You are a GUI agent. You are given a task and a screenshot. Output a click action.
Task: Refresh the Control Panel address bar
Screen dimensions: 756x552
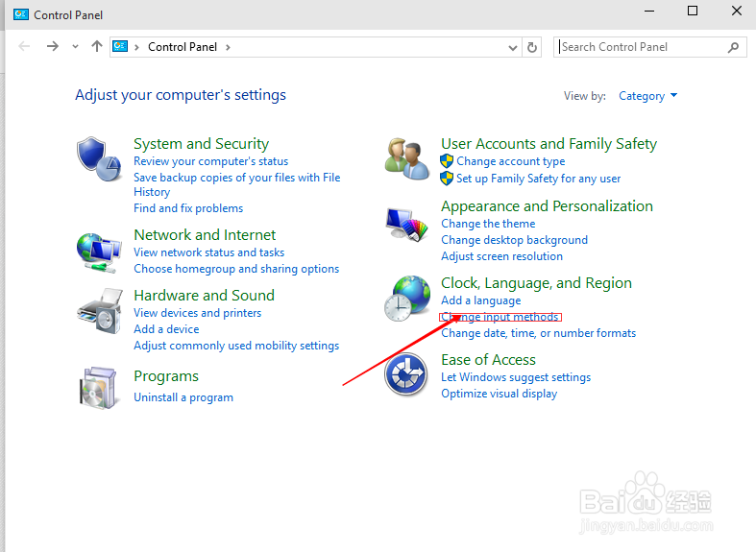pos(533,47)
